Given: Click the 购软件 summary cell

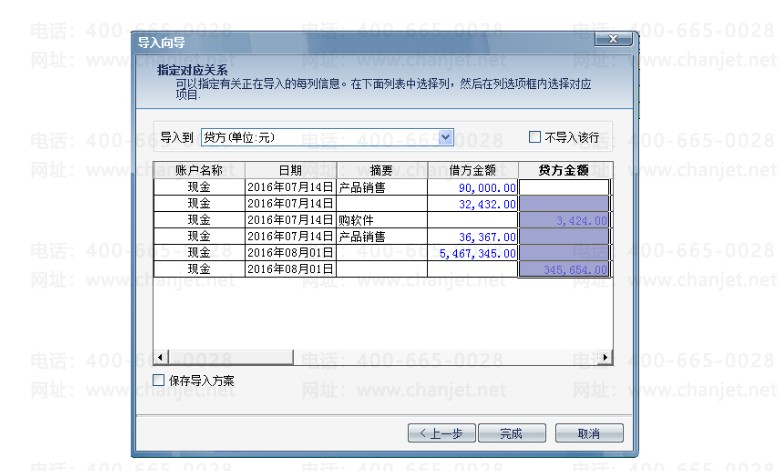Looking at the screenshot, I should pyautogui.click(x=382, y=220).
